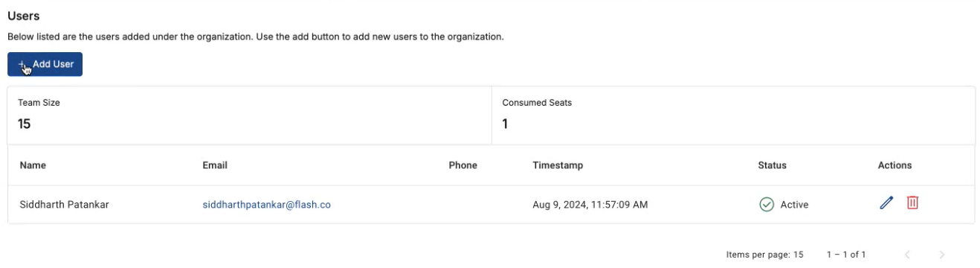Click the Add User button

point(45,64)
